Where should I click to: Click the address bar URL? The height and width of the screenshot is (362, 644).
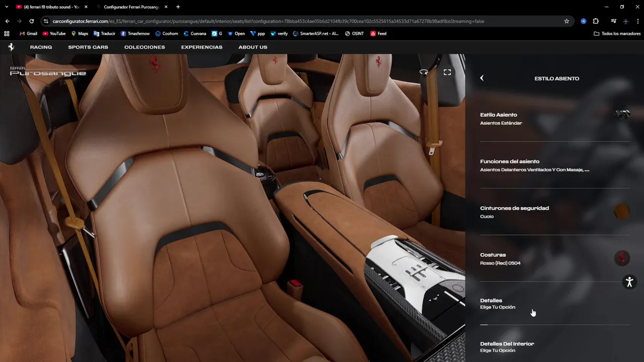[x=268, y=21]
